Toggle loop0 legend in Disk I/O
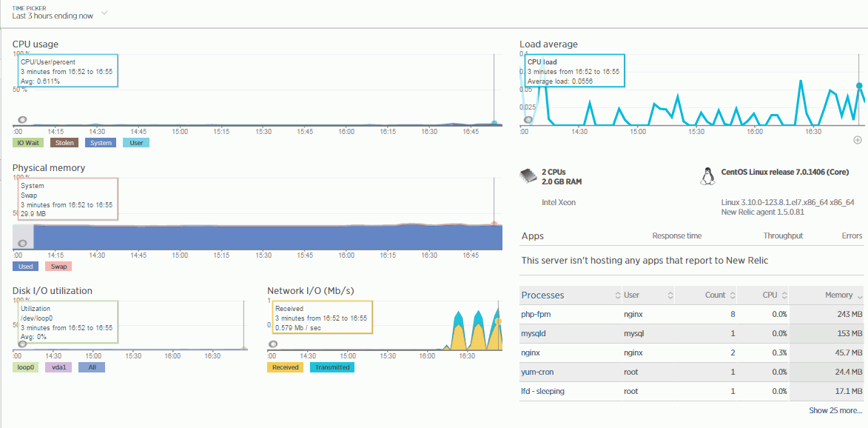 pyautogui.click(x=25, y=367)
